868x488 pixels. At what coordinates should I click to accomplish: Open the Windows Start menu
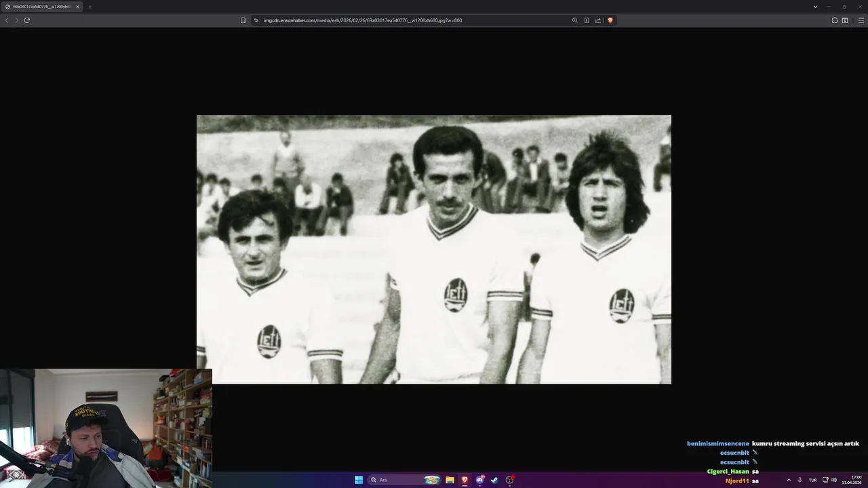pyautogui.click(x=359, y=480)
